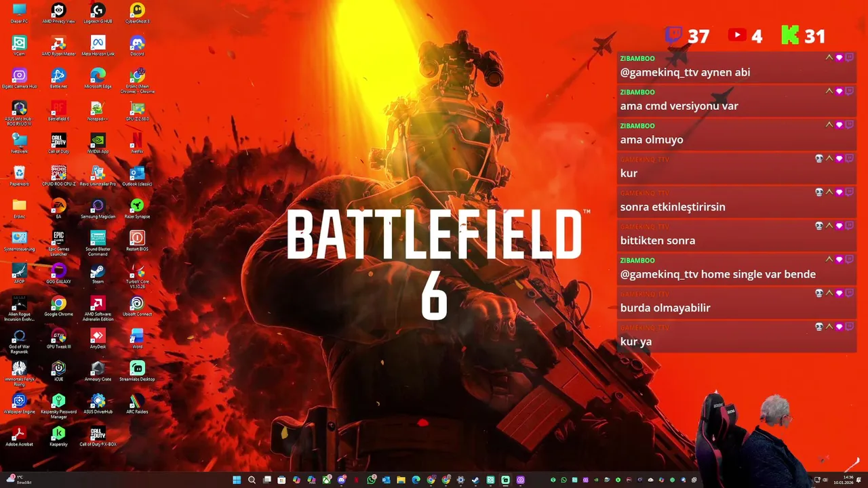The width and height of the screenshot is (868, 488).
Task: Launch CyberGhost 8 desktop shortcut
Action: coord(137,13)
